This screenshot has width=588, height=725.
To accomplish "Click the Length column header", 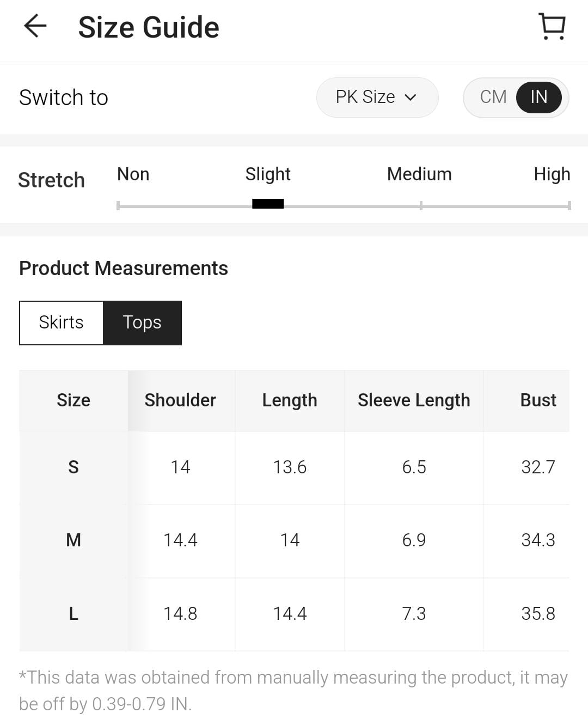I will coord(290,400).
